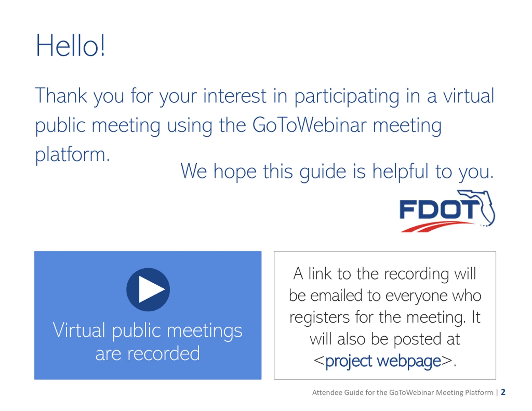532x411 pixels.
Task: Click 'will also be posted at' line
Action: tap(385, 339)
